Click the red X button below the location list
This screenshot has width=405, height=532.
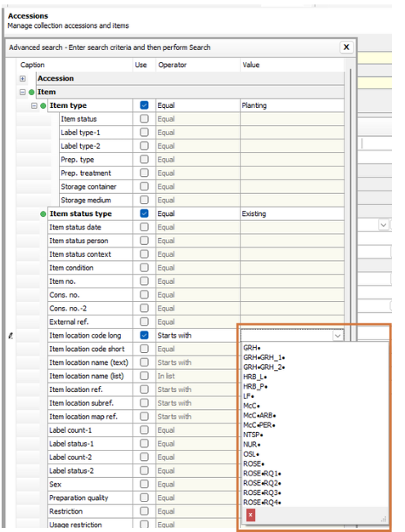250,515
